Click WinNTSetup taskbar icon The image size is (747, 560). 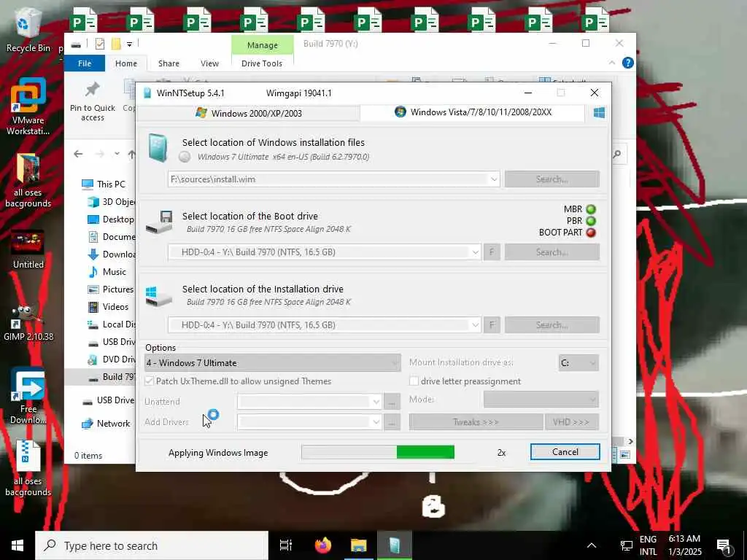(395, 545)
